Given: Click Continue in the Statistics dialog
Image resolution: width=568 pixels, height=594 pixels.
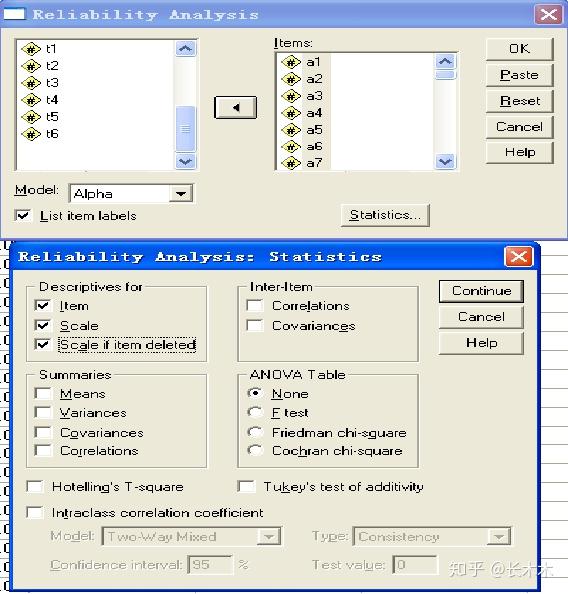Looking at the screenshot, I should tap(481, 291).
